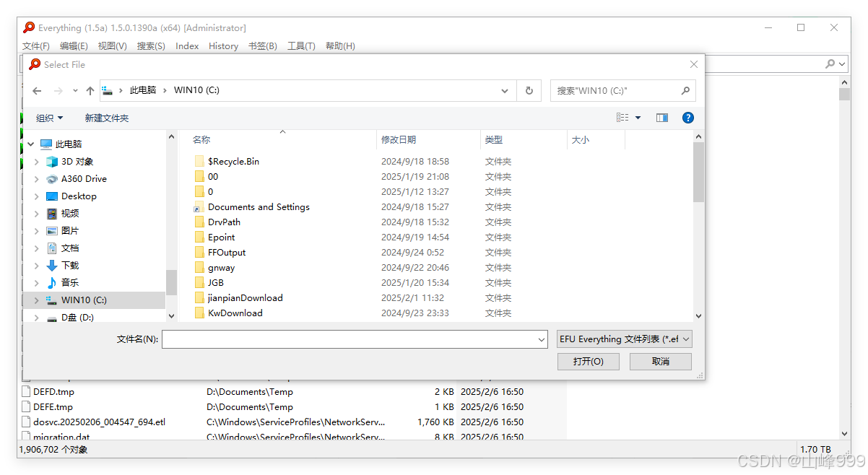Expand the WIN10 (C:) tree node arrow
The width and height of the screenshot is (868, 475).
(37, 300)
